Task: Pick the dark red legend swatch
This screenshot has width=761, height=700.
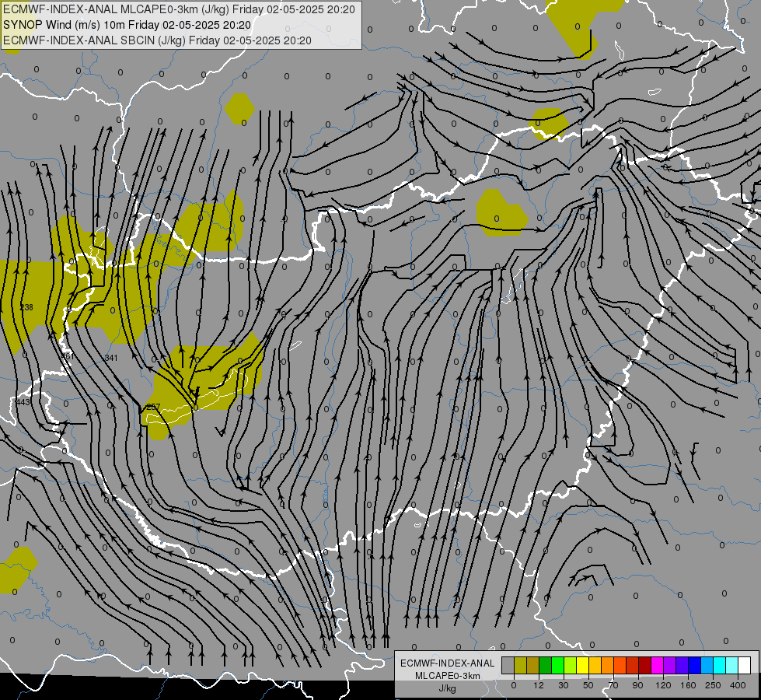Action: point(644,665)
